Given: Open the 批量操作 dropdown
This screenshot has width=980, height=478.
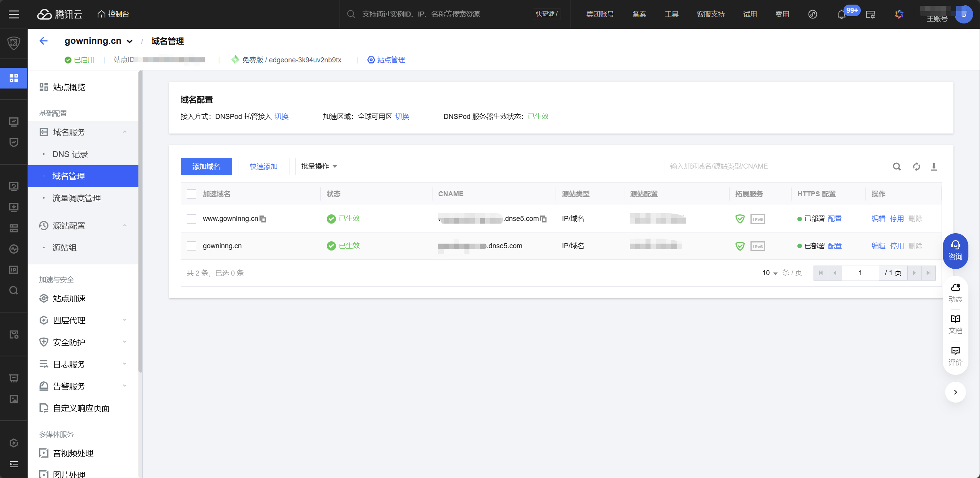Looking at the screenshot, I should [318, 166].
